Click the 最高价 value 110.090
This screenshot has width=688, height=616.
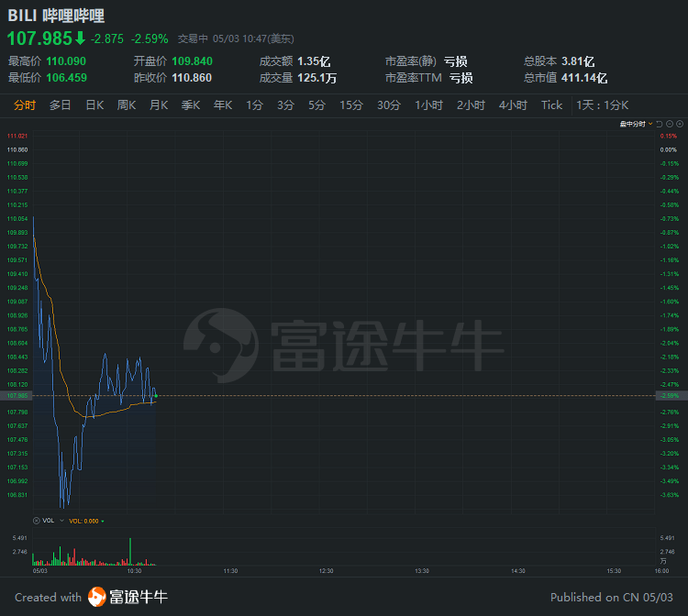[66, 61]
